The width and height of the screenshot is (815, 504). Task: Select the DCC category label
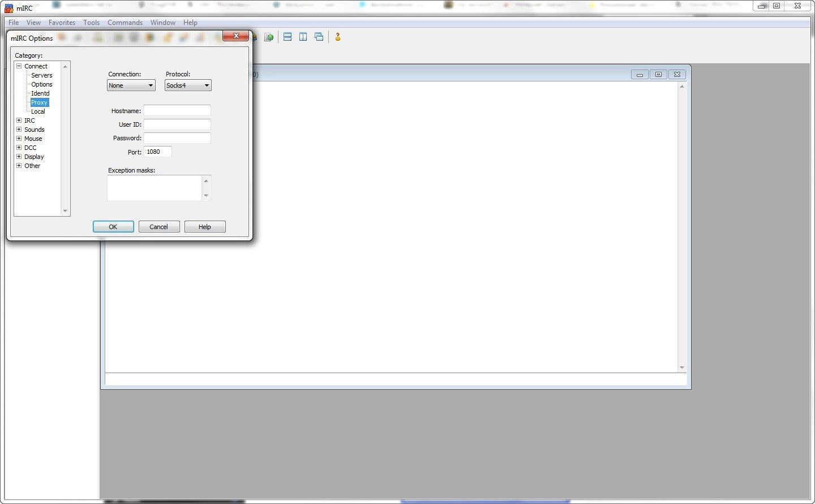tap(30, 148)
